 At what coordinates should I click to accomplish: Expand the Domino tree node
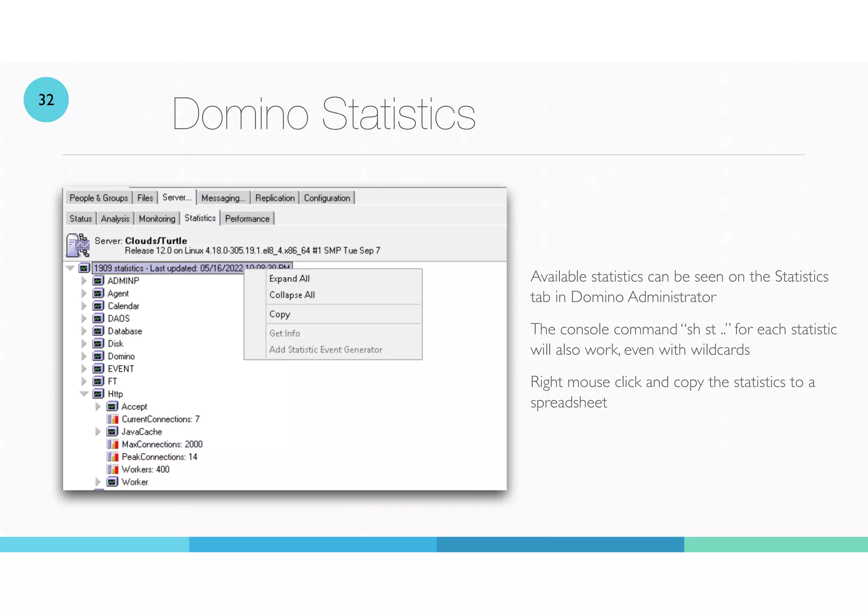coord(84,356)
